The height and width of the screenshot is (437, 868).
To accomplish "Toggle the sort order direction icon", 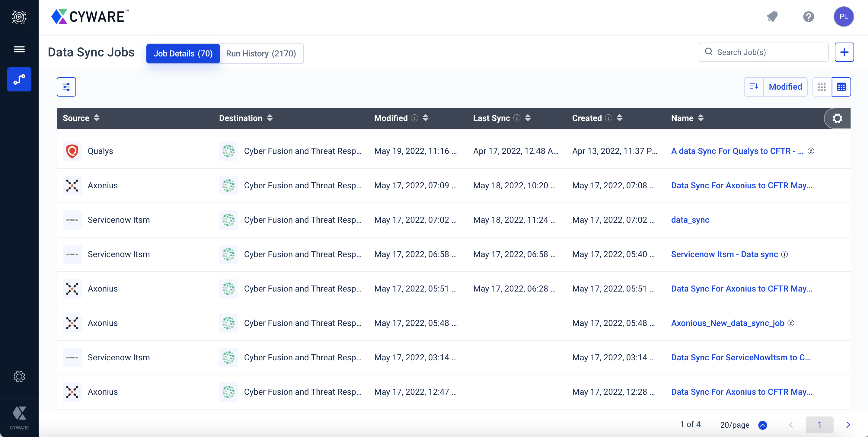I will [753, 87].
